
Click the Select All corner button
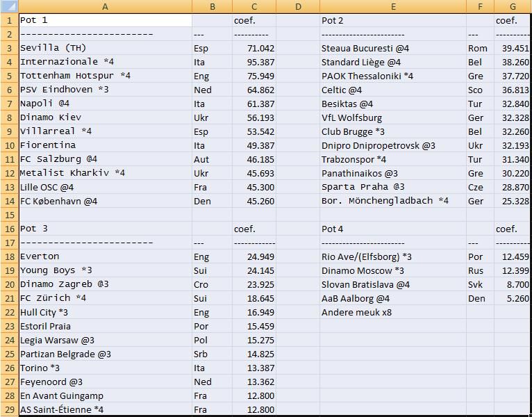(x=9, y=6)
